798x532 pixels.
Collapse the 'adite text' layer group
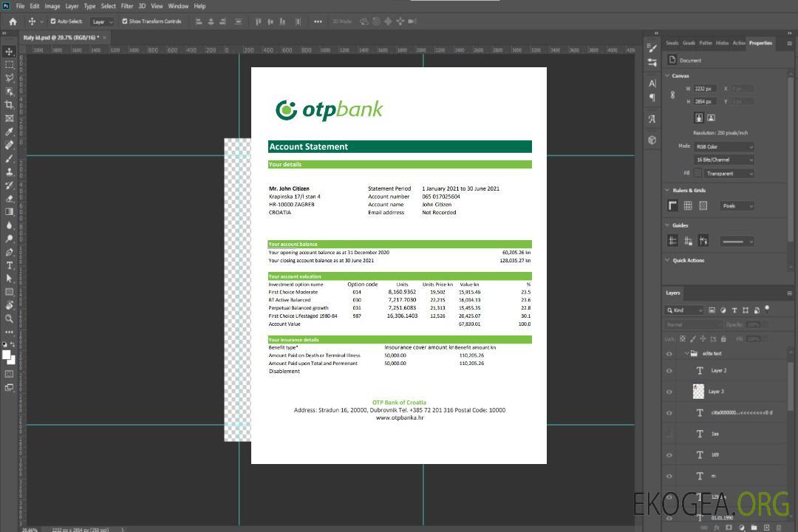pyautogui.click(x=686, y=353)
